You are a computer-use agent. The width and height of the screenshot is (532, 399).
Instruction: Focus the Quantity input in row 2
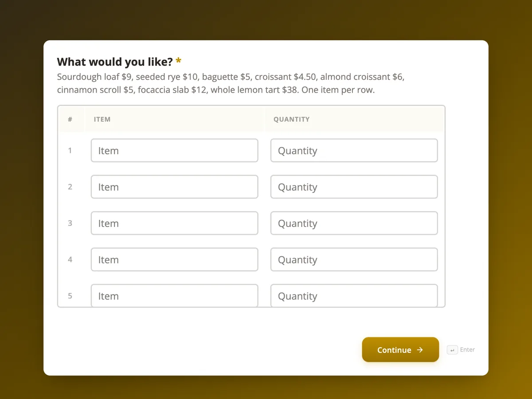click(354, 187)
